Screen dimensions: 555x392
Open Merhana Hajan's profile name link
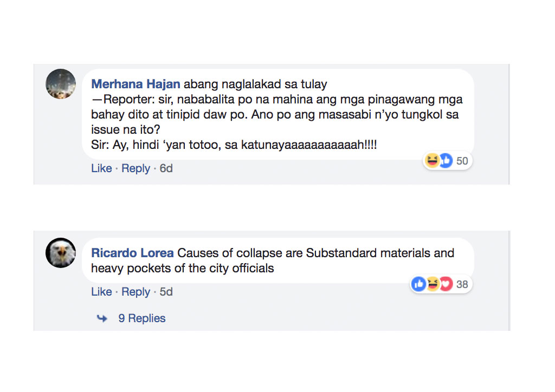(135, 84)
